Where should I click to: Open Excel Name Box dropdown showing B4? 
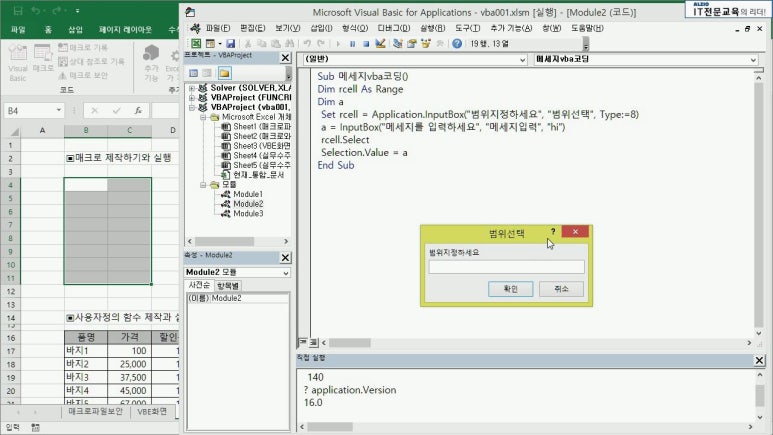[x=59, y=110]
